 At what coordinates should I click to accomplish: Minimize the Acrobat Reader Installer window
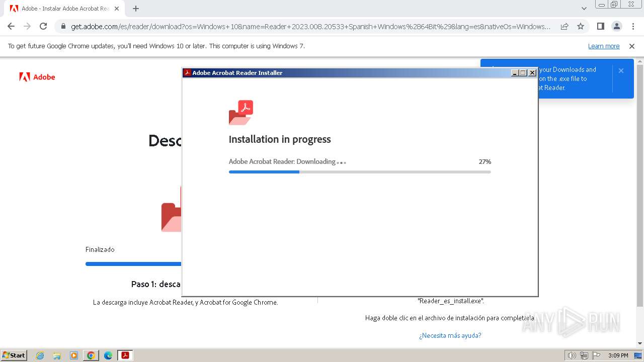click(x=515, y=73)
